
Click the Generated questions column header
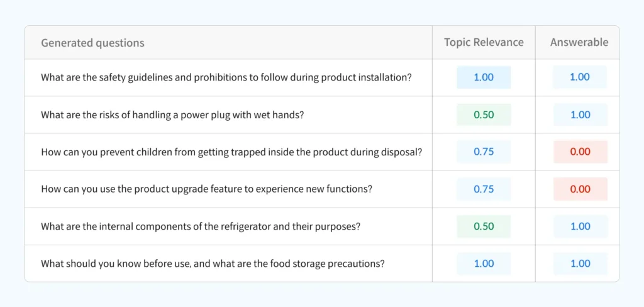click(x=92, y=43)
